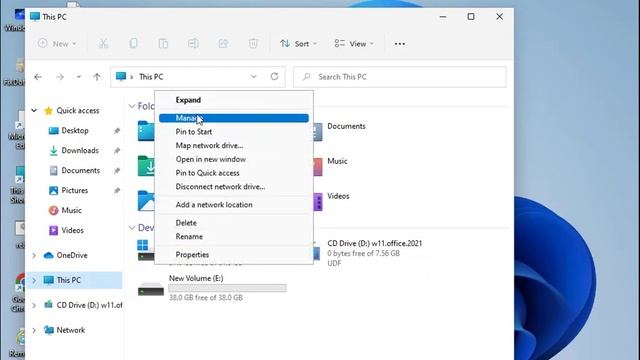Screen dimensions: 640x360
Task: Click New Volume (E:) label
Action: point(196,278)
